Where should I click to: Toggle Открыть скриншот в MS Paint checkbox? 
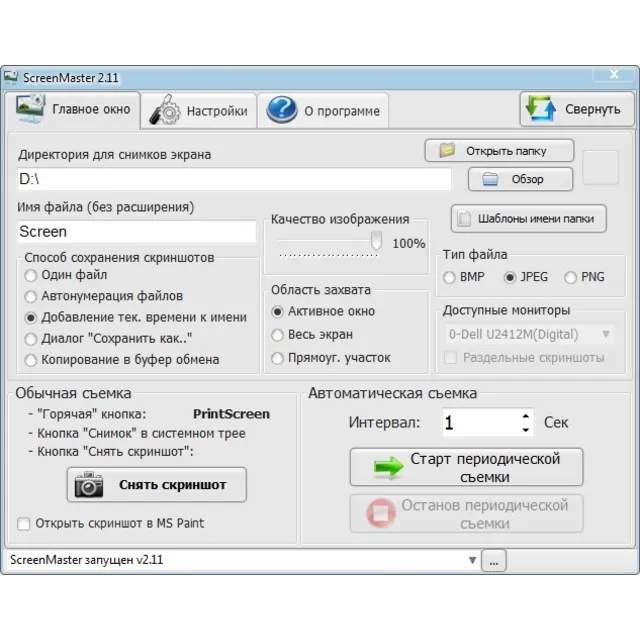tap(24, 524)
